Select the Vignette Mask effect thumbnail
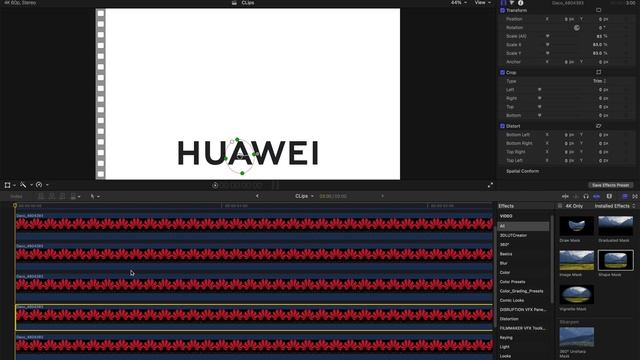 click(577, 295)
